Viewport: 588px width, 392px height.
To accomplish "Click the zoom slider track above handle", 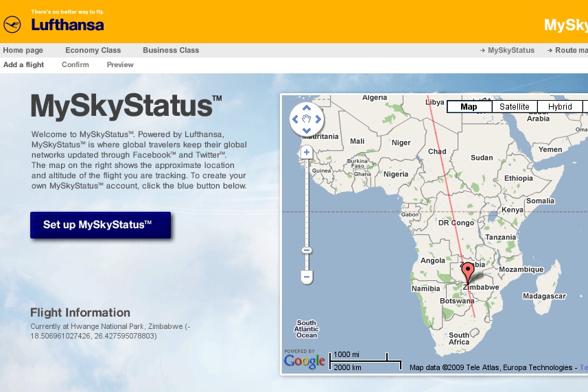I will [x=307, y=202].
